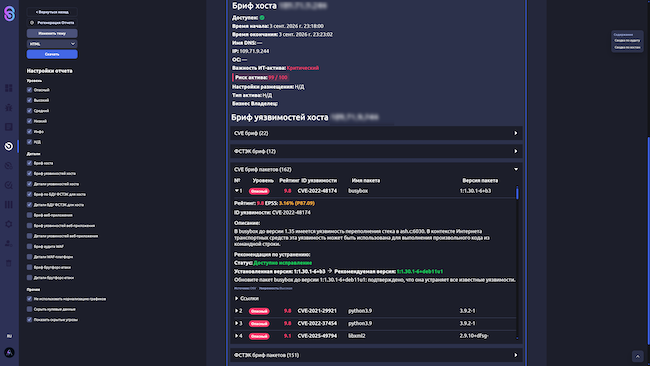
Task: Collapse the CVE бриф пакетов (162) section
Action: tap(376, 169)
